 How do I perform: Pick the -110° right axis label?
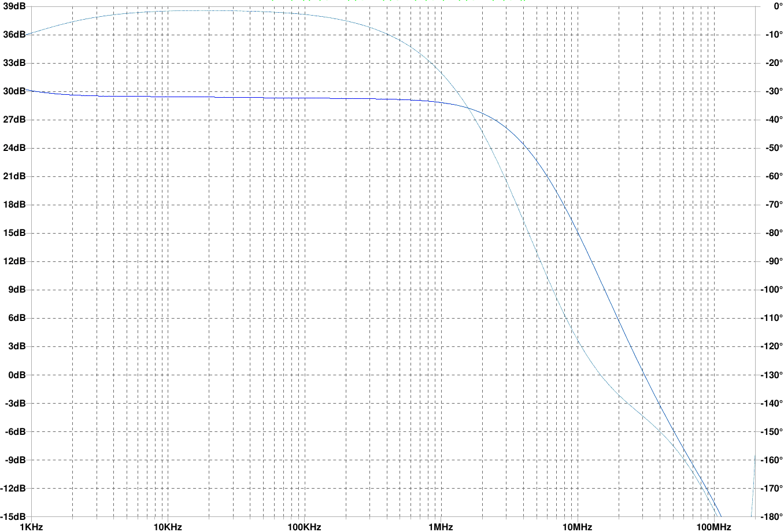coord(771,318)
